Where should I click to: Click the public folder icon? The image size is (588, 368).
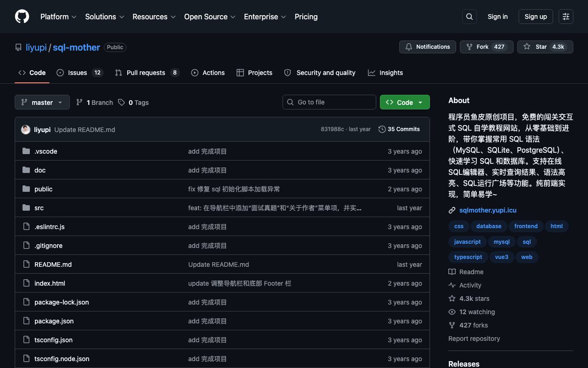click(x=26, y=189)
